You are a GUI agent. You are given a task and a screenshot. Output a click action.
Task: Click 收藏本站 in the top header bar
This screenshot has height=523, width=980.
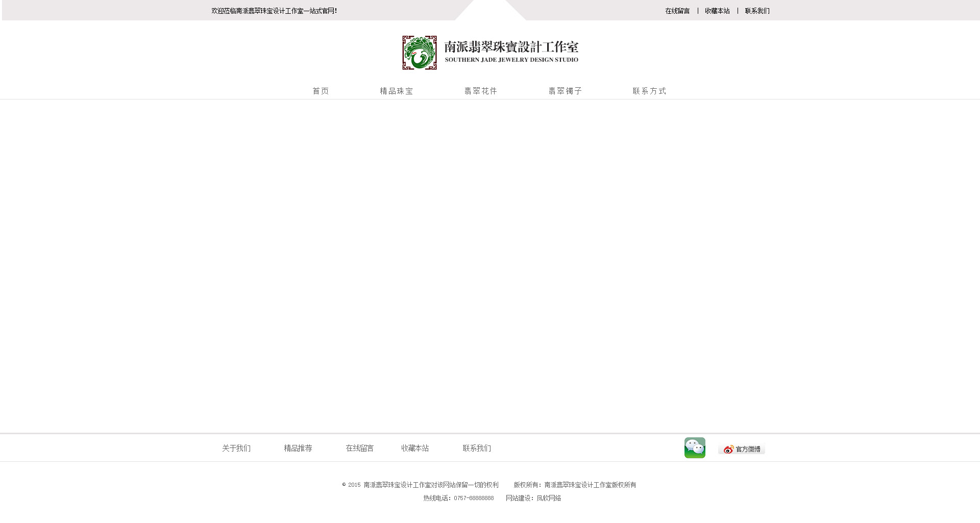click(717, 11)
